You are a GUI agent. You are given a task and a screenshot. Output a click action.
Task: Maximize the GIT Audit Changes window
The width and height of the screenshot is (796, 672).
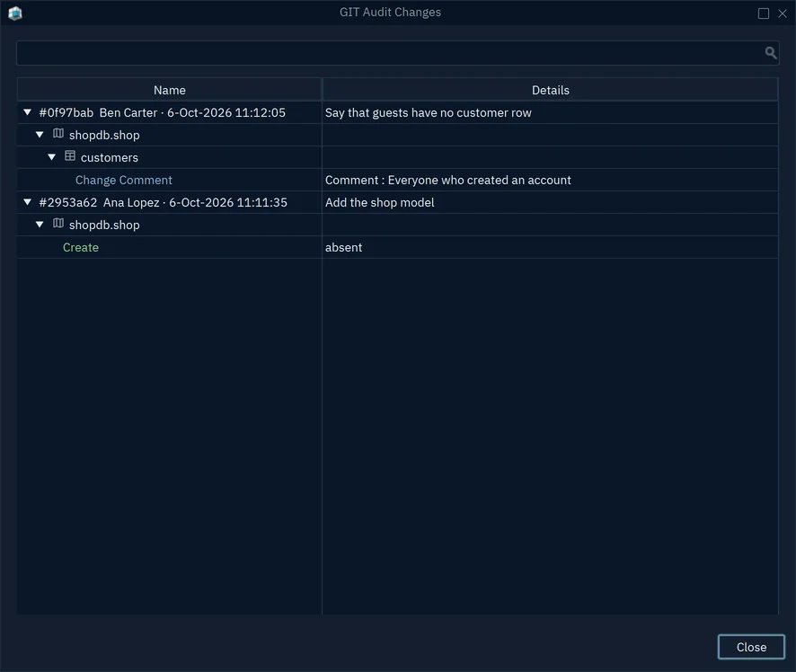[x=763, y=13]
